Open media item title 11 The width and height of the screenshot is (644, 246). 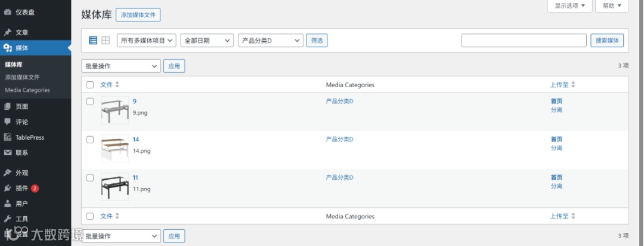click(x=135, y=178)
